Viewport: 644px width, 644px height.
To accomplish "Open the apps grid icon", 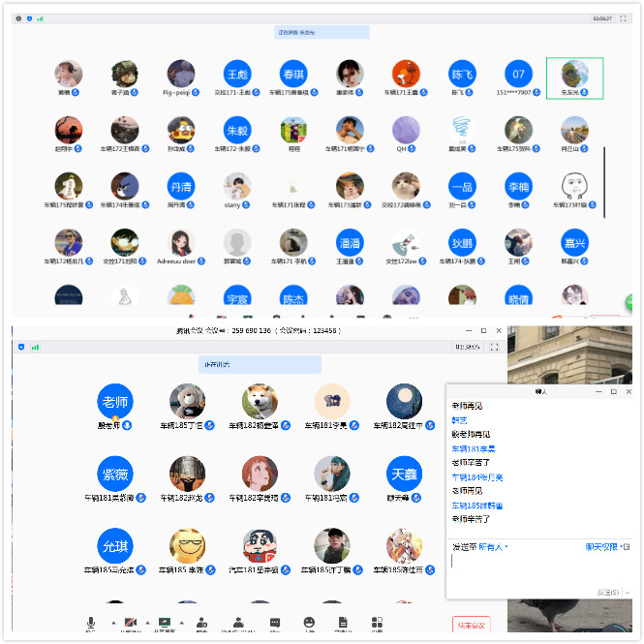I will 377,623.
